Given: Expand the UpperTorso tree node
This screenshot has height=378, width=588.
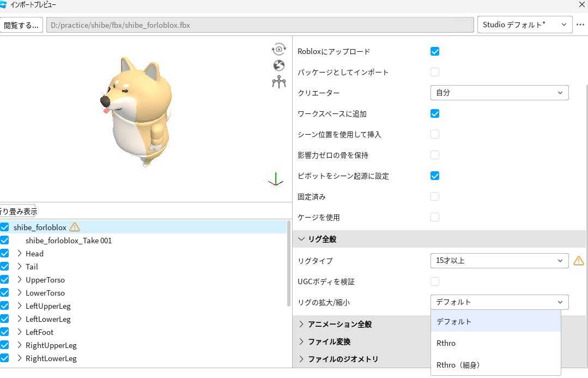Looking at the screenshot, I should point(20,280).
